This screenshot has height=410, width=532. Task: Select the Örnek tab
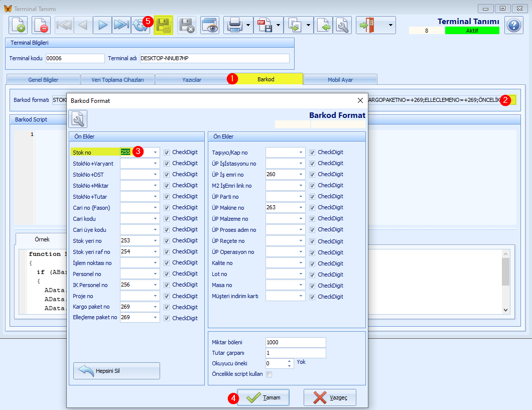click(x=42, y=239)
